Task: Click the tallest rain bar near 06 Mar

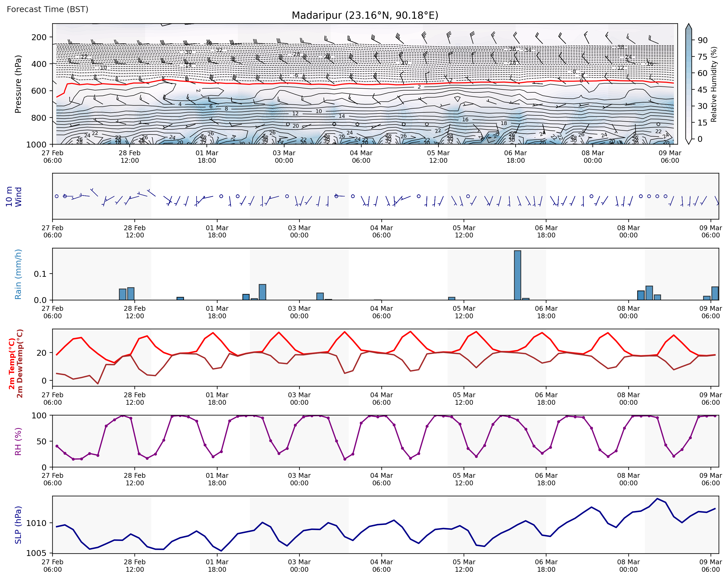Action: coord(517,275)
